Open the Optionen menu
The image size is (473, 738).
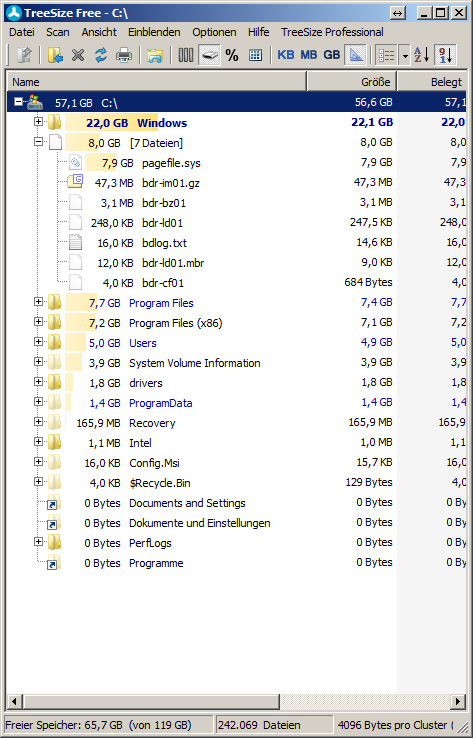[214, 32]
